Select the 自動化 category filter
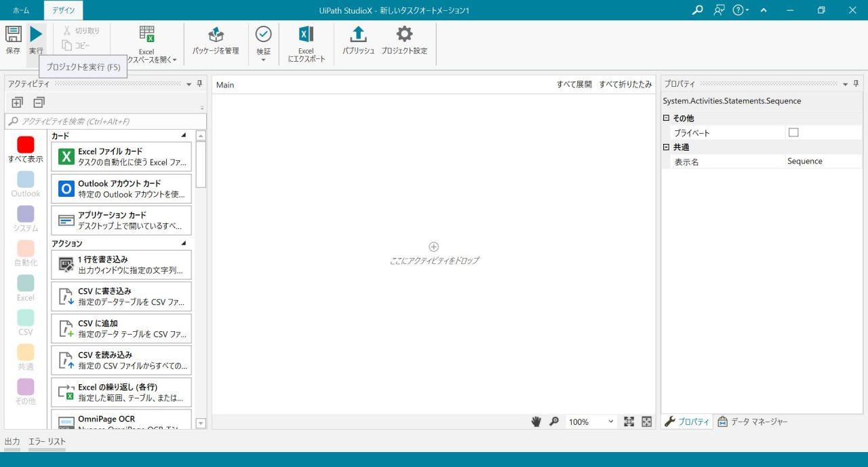This screenshot has height=467, width=868. 26,254
